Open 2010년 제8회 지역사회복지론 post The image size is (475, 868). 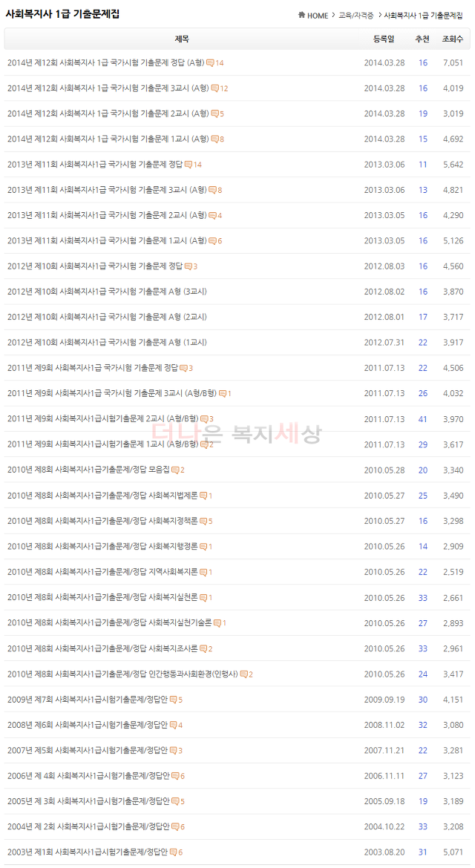(x=102, y=572)
